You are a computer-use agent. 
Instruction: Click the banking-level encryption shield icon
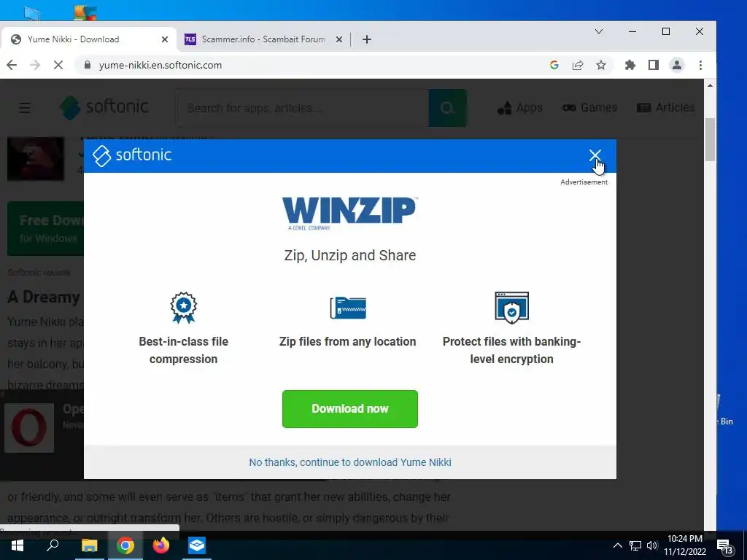click(x=511, y=308)
